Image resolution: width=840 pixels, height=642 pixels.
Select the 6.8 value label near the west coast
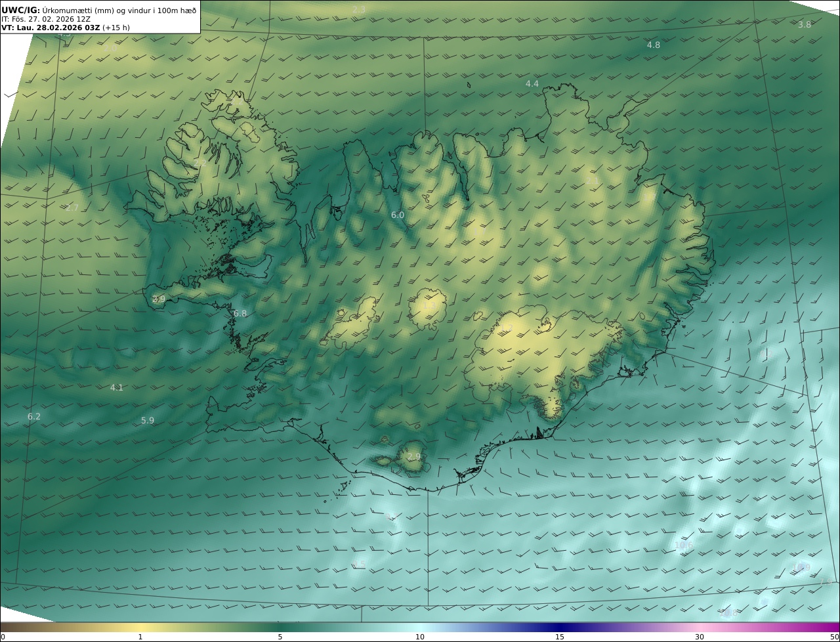240,314
